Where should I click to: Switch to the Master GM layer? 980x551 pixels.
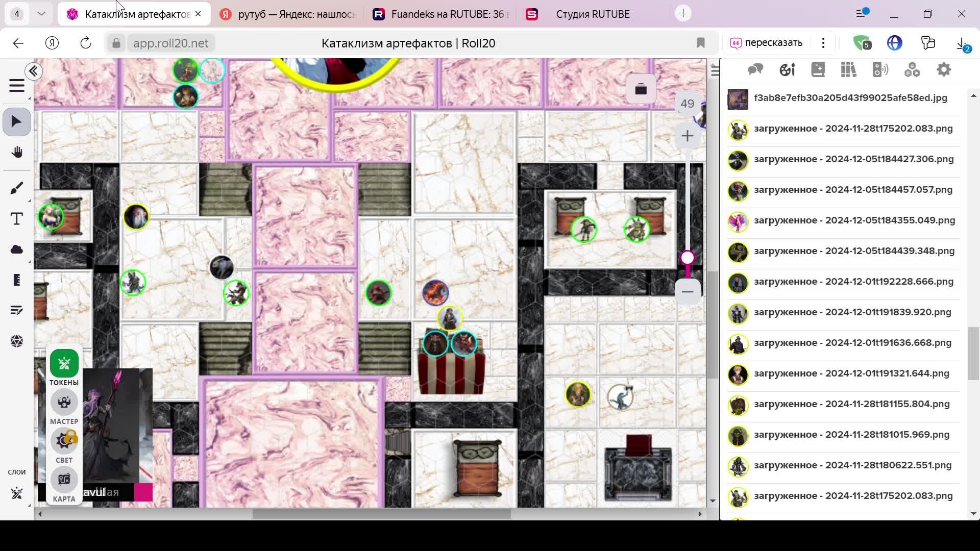click(x=64, y=403)
